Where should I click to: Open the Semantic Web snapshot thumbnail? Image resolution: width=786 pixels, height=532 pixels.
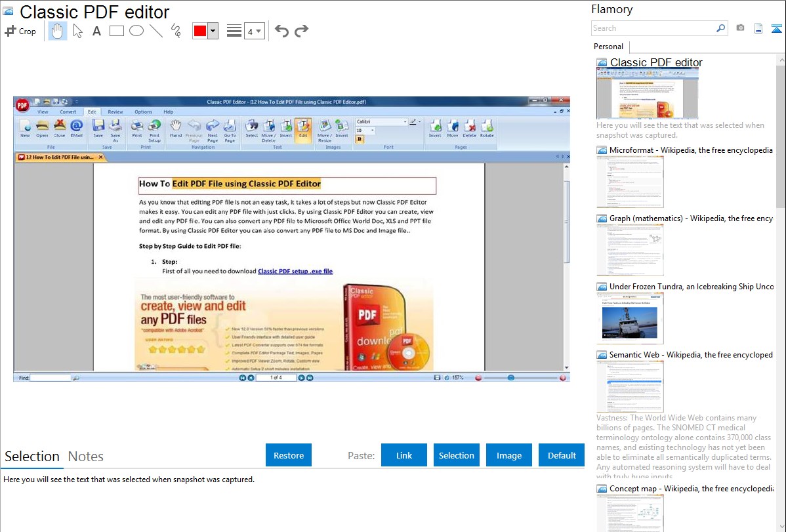(630, 386)
